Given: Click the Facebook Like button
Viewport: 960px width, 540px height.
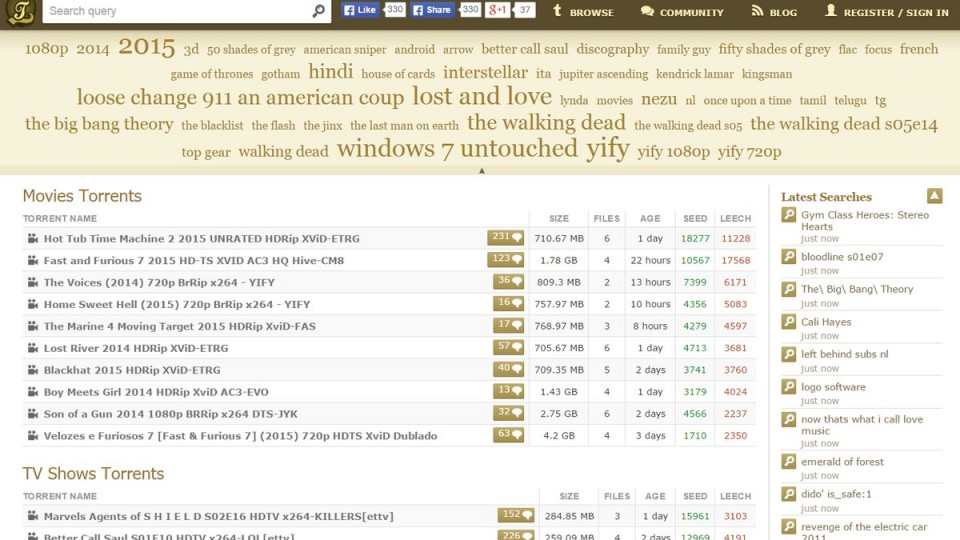Looking at the screenshot, I should (361, 10).
